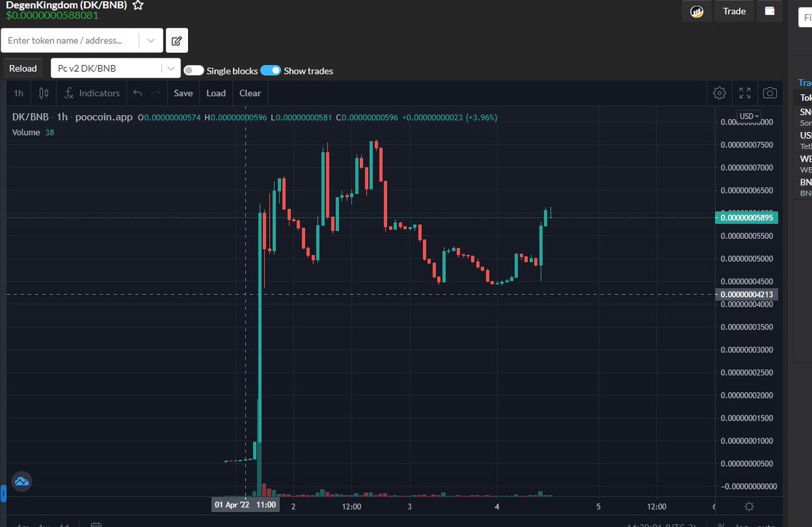Save the chart layout

pos(183,93)
